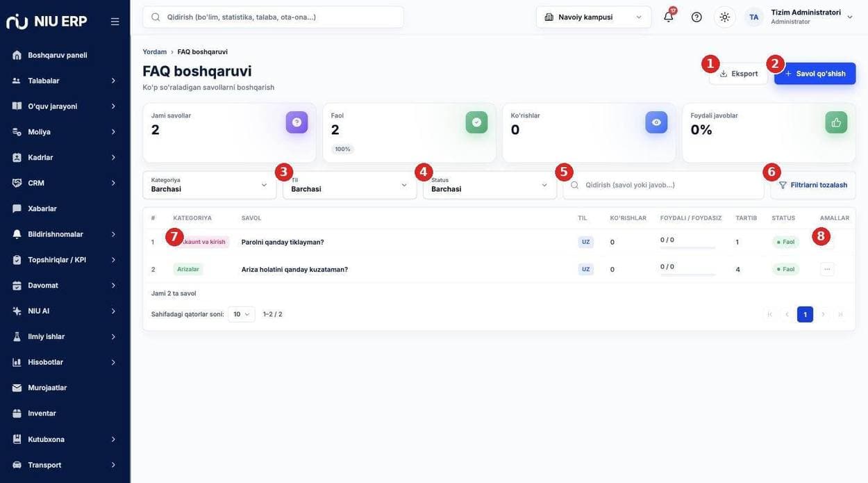Open actions menu for Ariza holatini row
The width and height of the screenshot is (868, 483).
(x=827, y=269)
